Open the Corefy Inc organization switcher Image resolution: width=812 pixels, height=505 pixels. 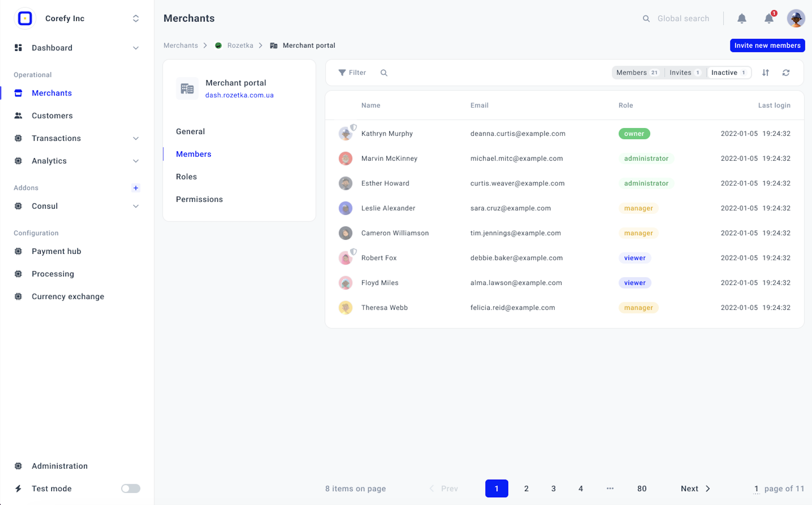136,18
